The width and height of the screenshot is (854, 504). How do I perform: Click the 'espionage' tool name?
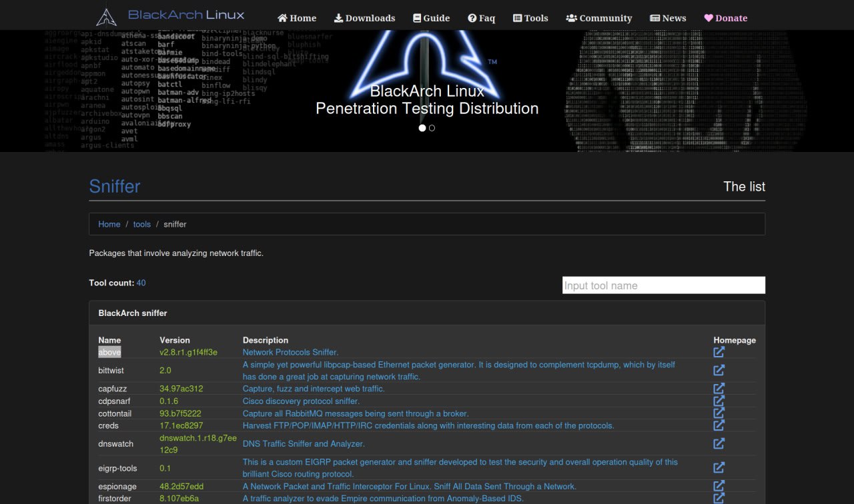(117, 486)
